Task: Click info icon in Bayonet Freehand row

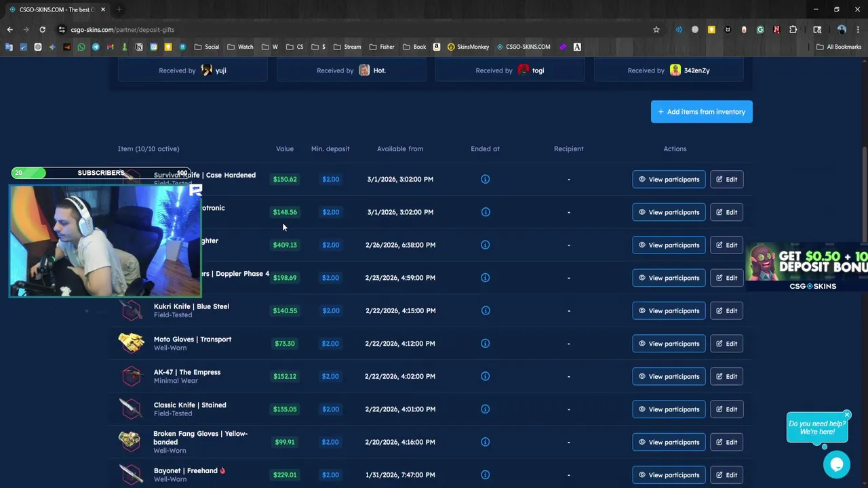Action: (x=485, y=475)
